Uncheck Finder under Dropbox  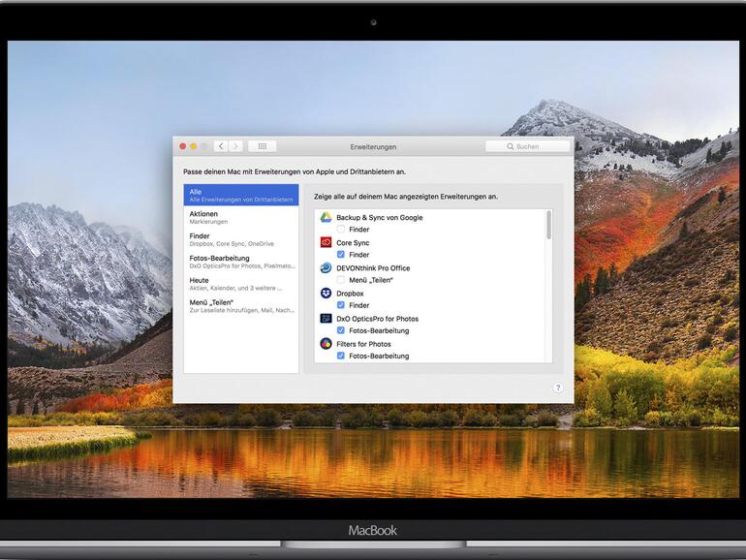tap(341, 305)
